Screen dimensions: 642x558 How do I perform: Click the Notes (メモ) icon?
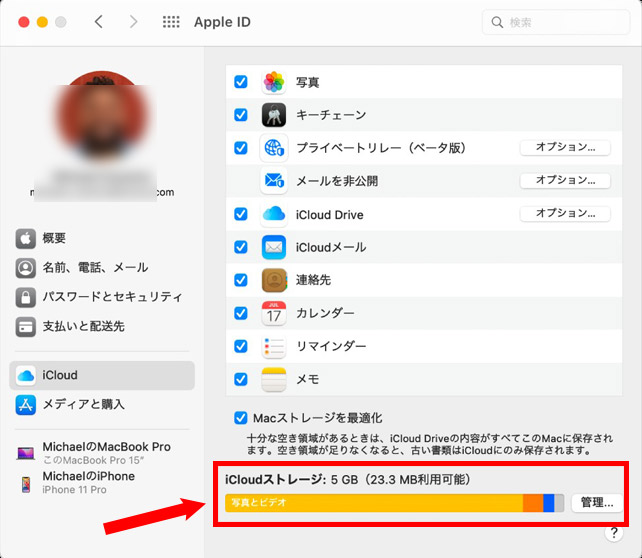click(x=274, y=380)
